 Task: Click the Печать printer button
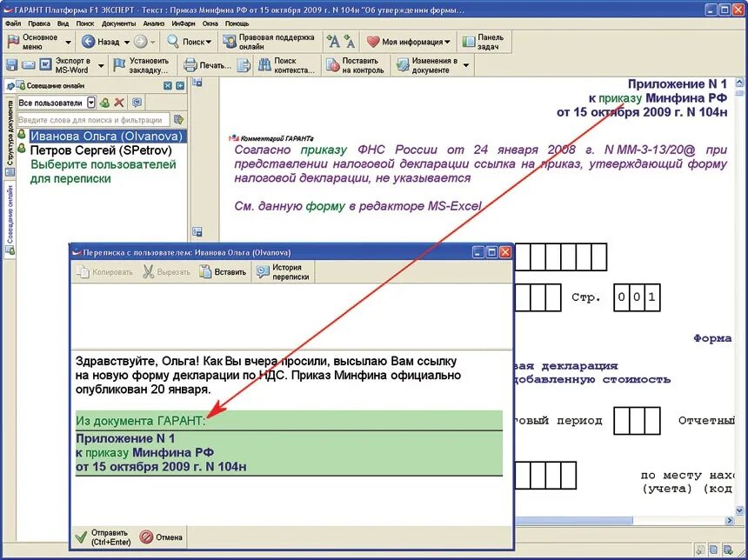click(208, 65)
